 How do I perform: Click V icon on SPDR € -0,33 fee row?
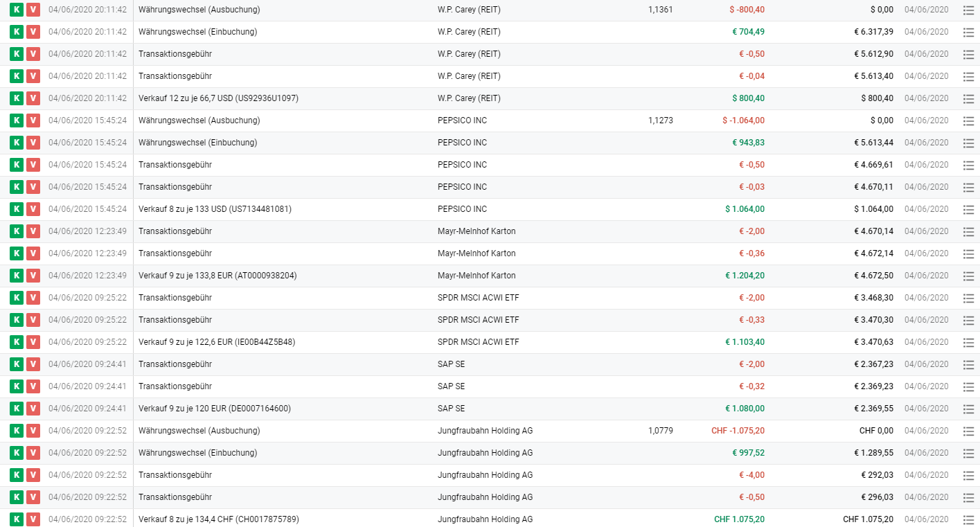point(33,320)
